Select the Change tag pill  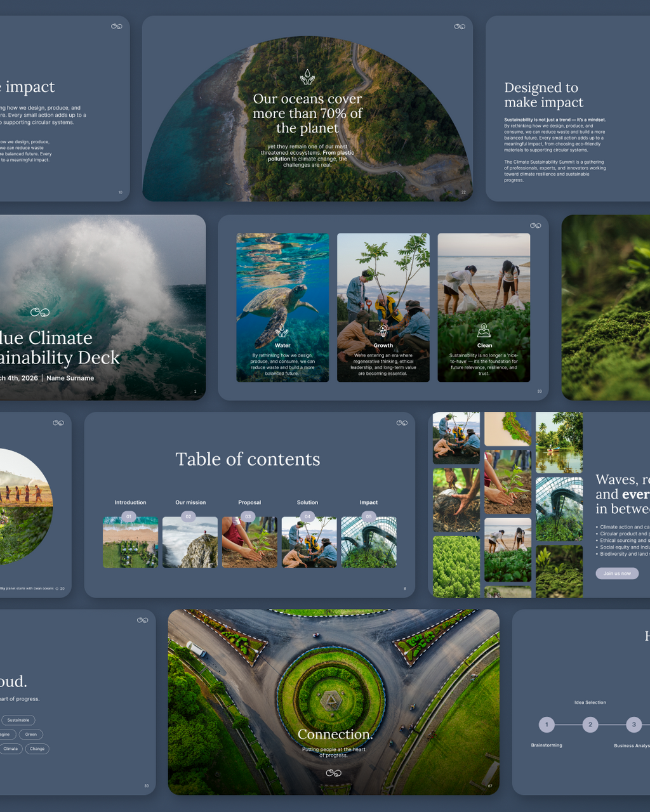(x=37, y=749)
